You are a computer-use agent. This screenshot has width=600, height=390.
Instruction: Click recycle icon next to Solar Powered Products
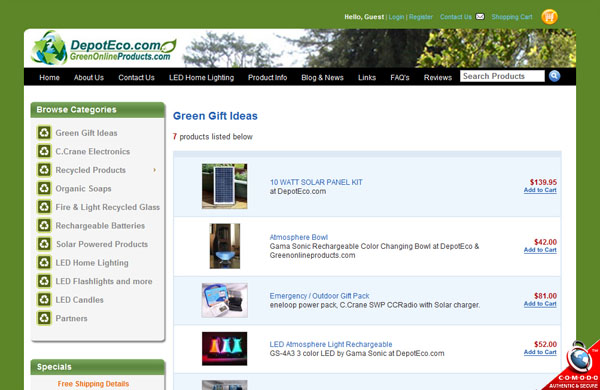point(44,244)
